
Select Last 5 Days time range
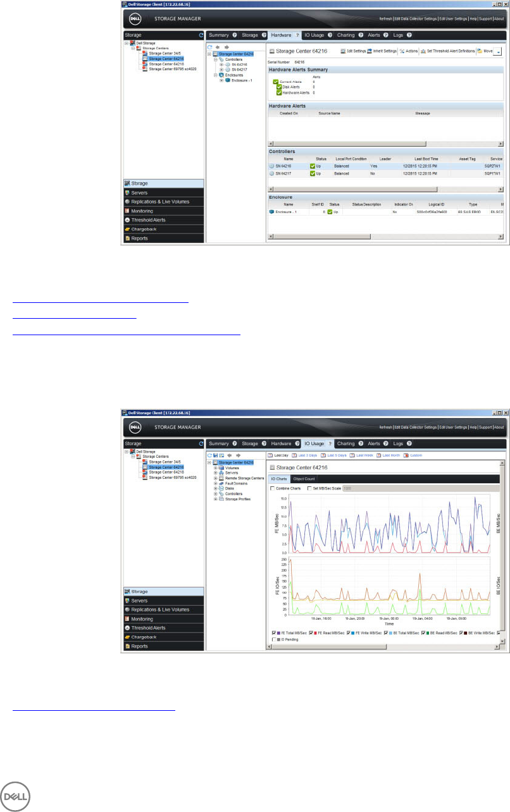tap(333, 455)
